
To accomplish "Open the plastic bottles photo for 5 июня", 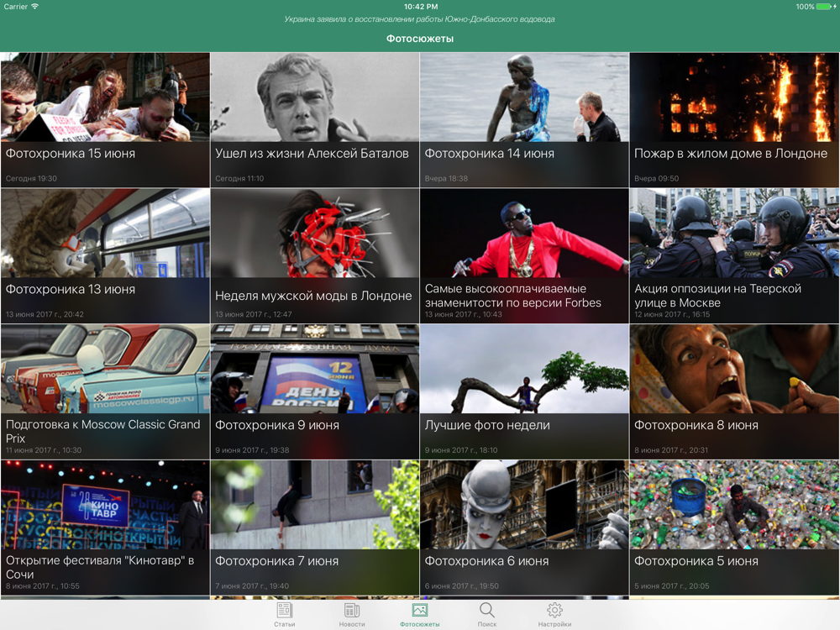I will pos(734,505).
